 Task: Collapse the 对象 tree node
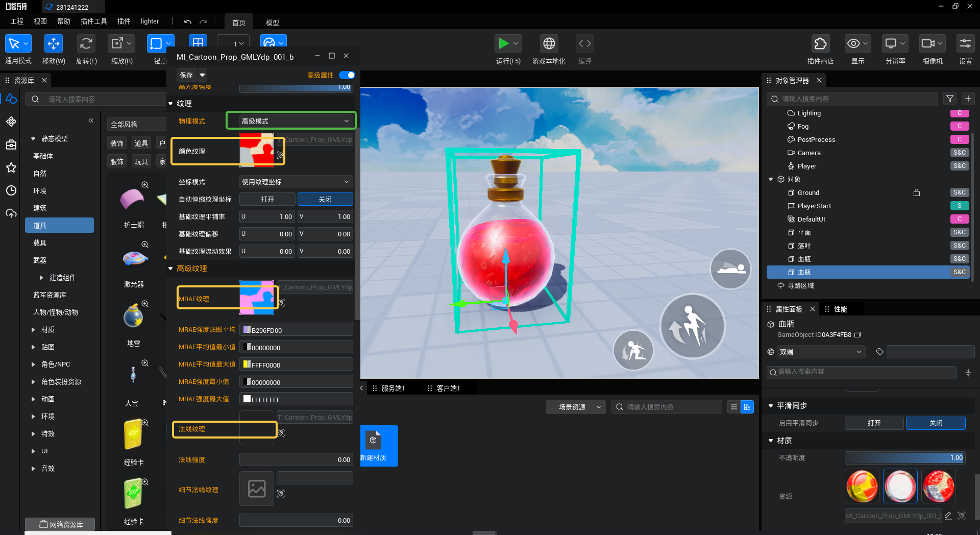[x=771, y=179]
